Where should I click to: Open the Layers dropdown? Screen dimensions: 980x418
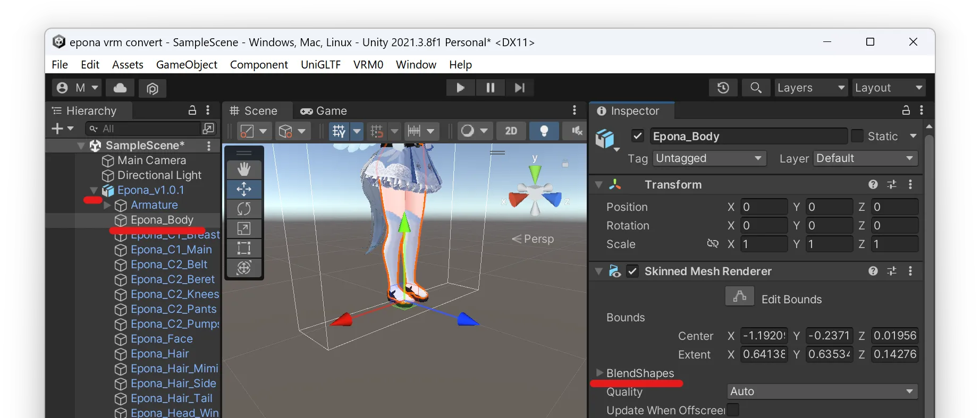[x=811, y=88]
